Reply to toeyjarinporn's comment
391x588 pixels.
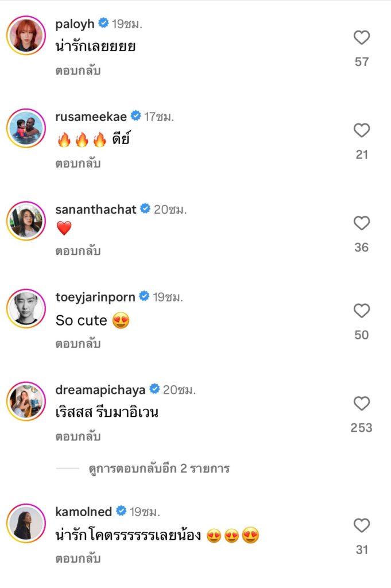point(78,344)
